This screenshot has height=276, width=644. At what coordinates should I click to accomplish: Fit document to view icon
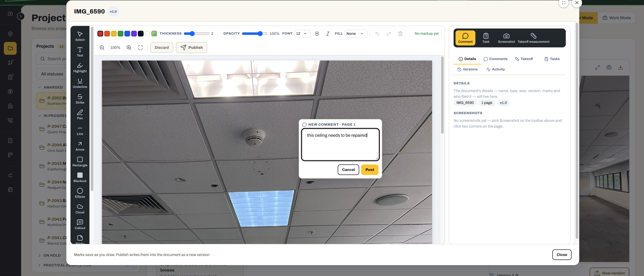coord(141,47)
